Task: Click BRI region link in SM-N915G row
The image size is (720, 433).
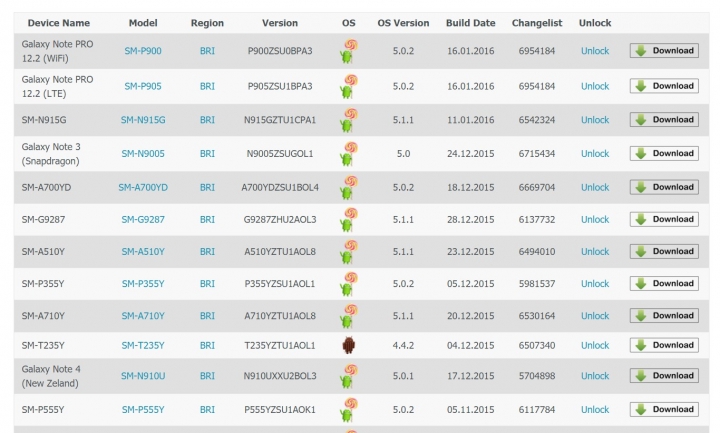Action: point(207,120)
